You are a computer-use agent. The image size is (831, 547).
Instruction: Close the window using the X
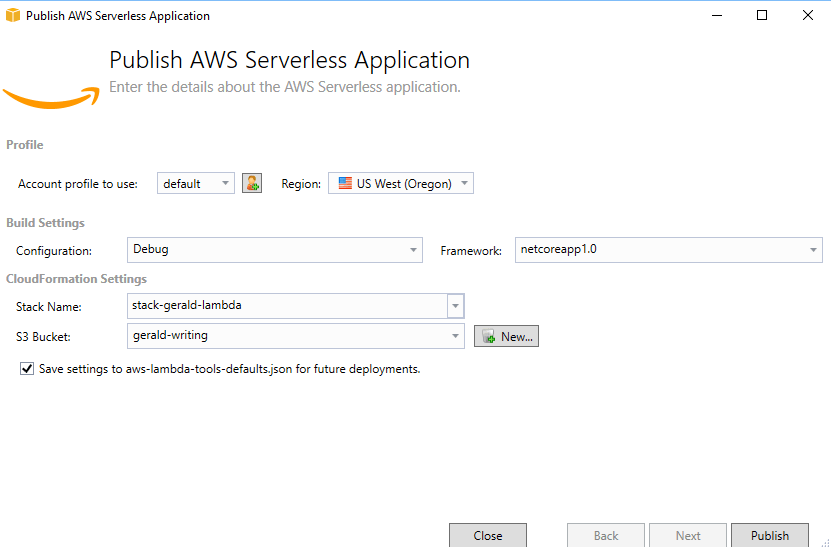(x=807, y=16)
